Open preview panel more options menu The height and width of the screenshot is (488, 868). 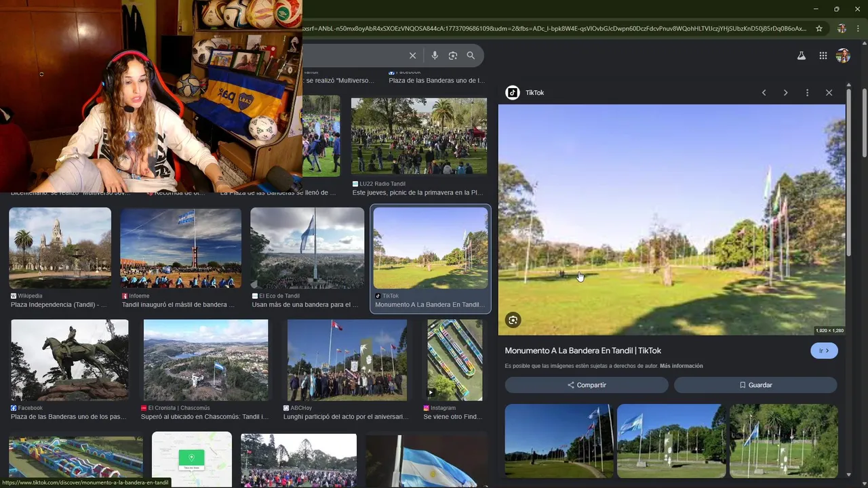(807, 93)
